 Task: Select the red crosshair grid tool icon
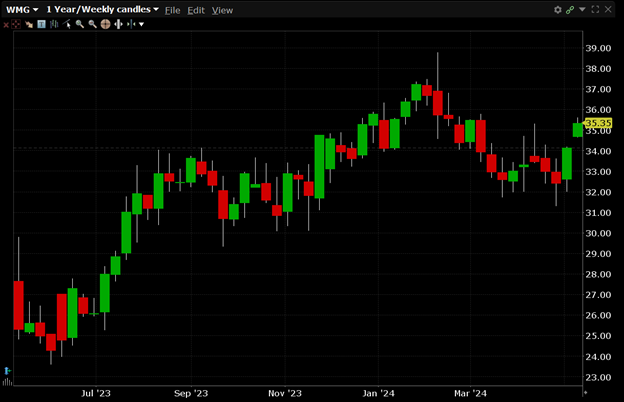[x=16, y=25]
